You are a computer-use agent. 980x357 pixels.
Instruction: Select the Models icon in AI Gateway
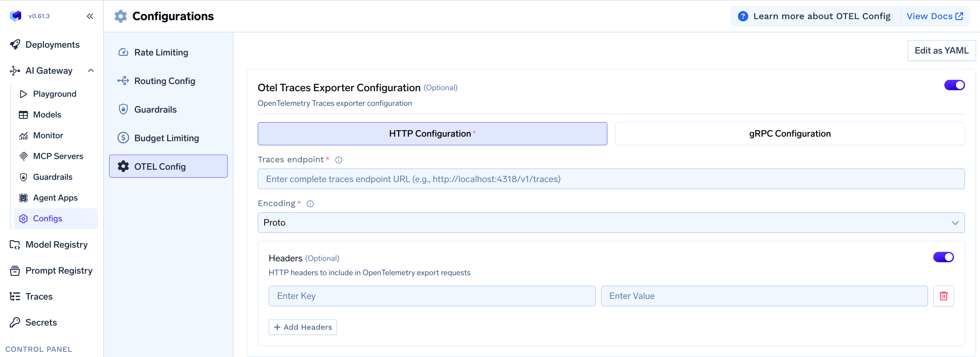pos(23,115)
